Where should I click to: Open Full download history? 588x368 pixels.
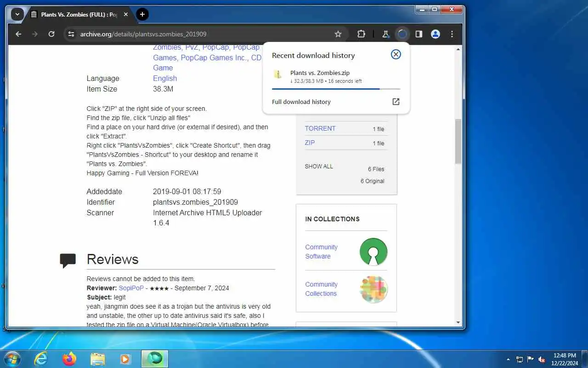coord(301,102)
